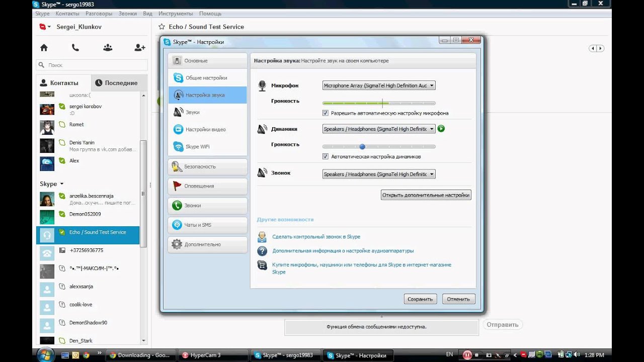Open the Помощь menu

point(210,14)
